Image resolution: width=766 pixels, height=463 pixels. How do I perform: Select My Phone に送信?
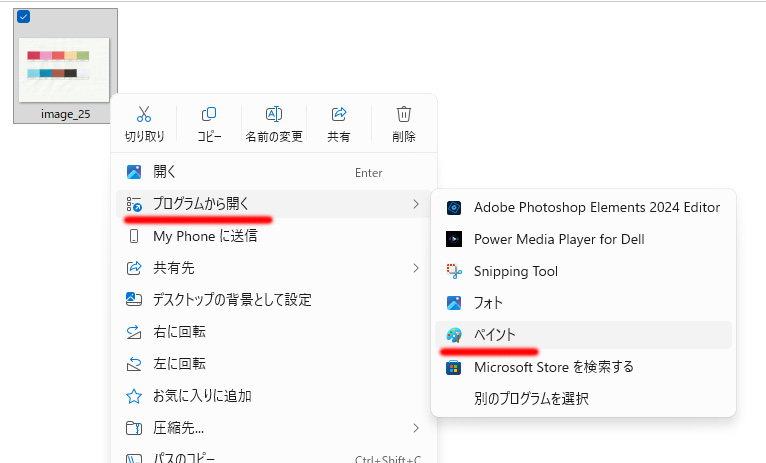205,236
